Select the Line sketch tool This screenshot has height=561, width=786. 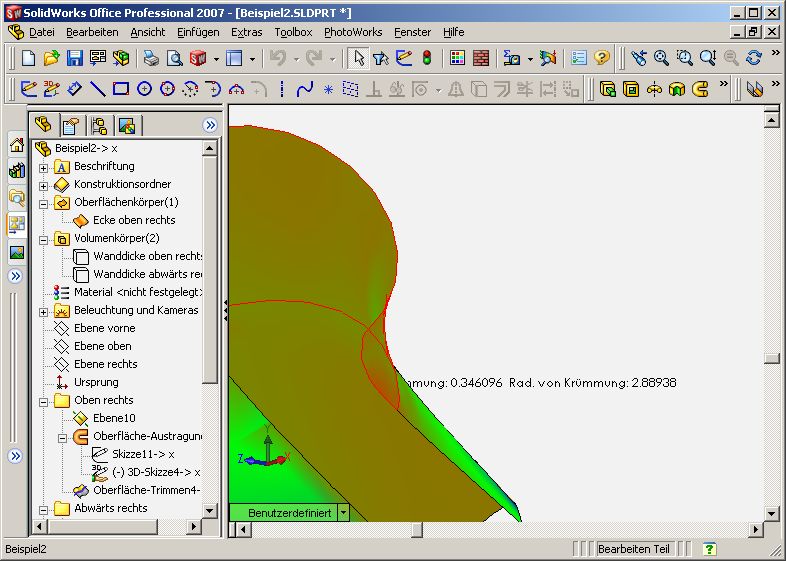[x=98, y=89]
